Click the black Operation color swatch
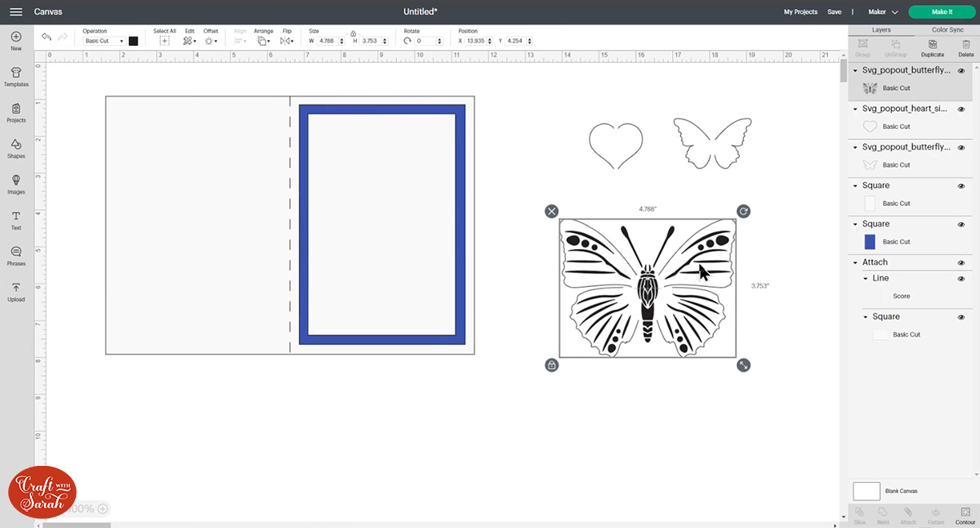Viewport: 980px width, 528px height. pos(133,39)
